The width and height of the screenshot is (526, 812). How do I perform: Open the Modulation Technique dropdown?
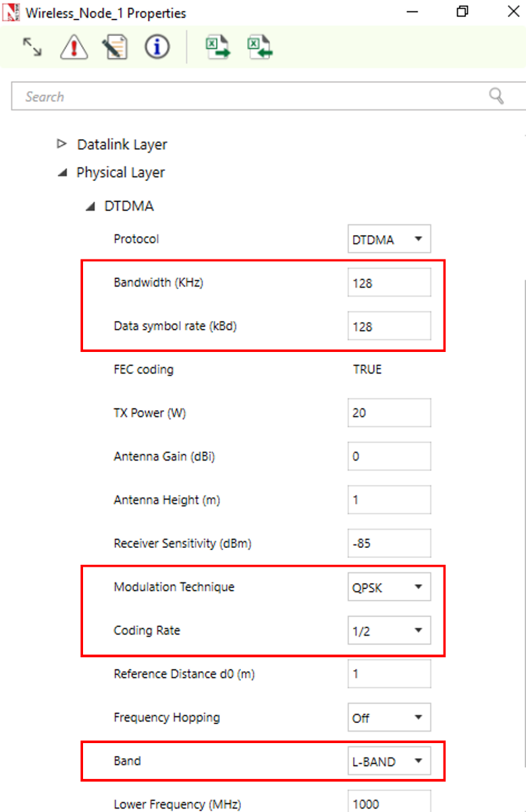388,587
